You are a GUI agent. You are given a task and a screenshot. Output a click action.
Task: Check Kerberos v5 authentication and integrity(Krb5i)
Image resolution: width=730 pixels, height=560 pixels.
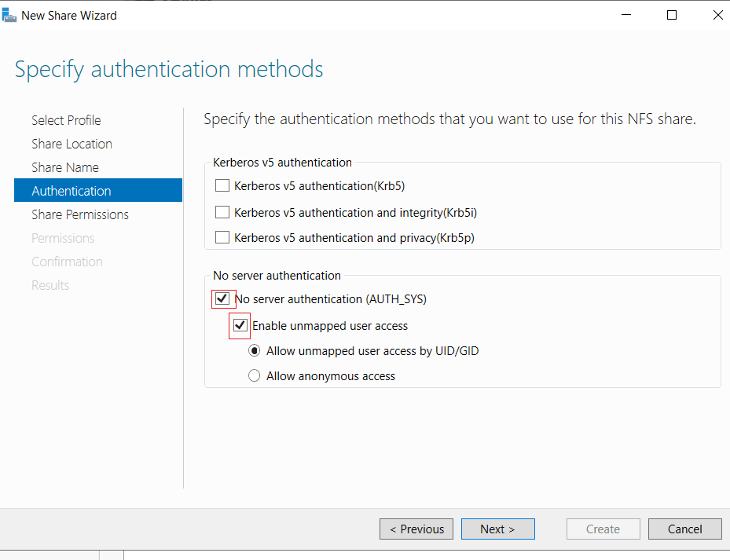pyautogui.click(x=222, y=212)
